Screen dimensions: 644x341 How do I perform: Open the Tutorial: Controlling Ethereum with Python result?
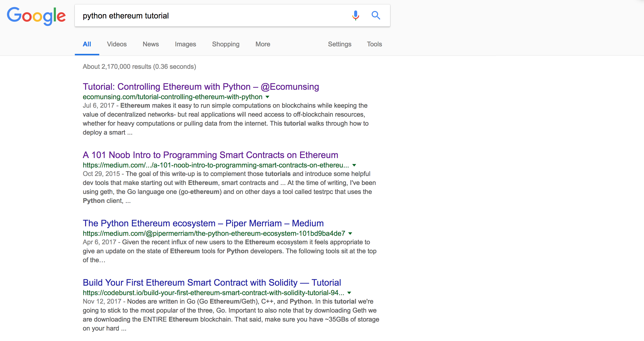click(201, 87)
